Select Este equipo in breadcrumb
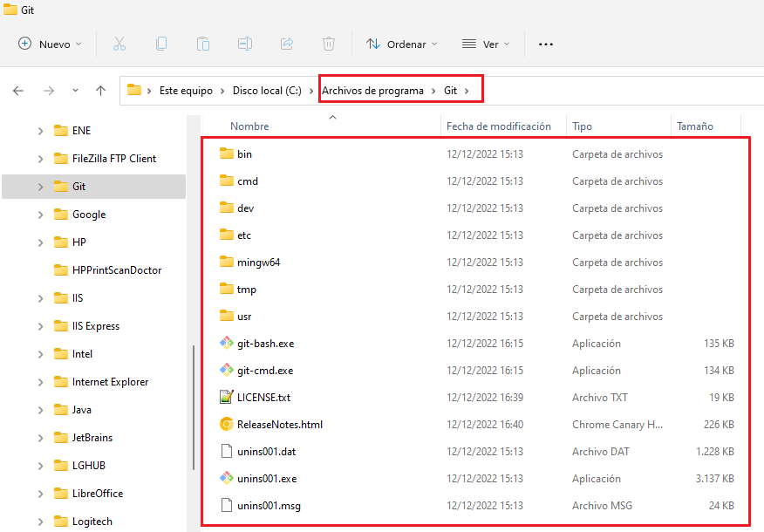Screen dimensions: 764x532 [x=186, y=91]
